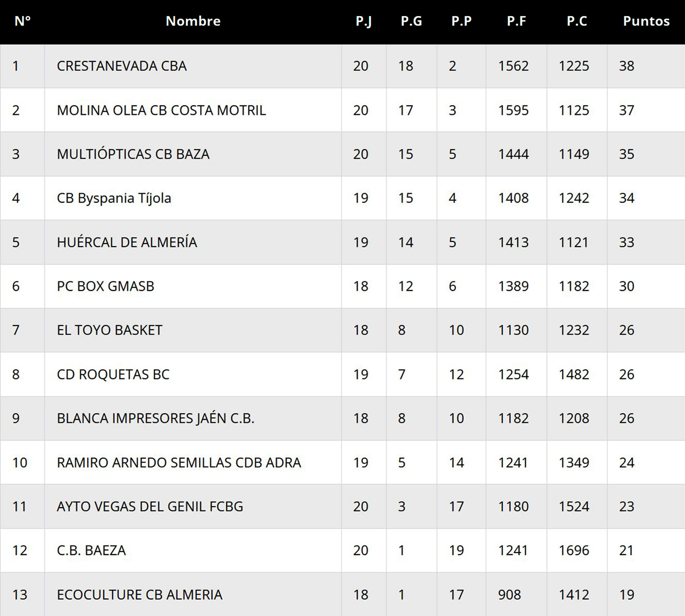685x616 pixels.
Task: Select BLANCA IMPRESORES JAÉN C.B.
Action: click(x=155, y=418)
